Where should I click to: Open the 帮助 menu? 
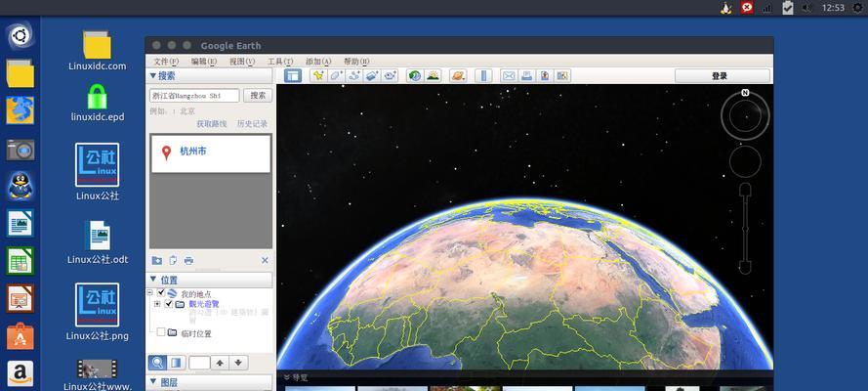[356, 62]
